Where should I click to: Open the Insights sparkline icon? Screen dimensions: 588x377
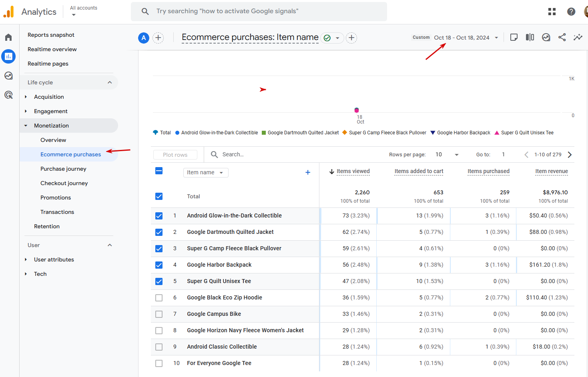click(x=578, y=37)
